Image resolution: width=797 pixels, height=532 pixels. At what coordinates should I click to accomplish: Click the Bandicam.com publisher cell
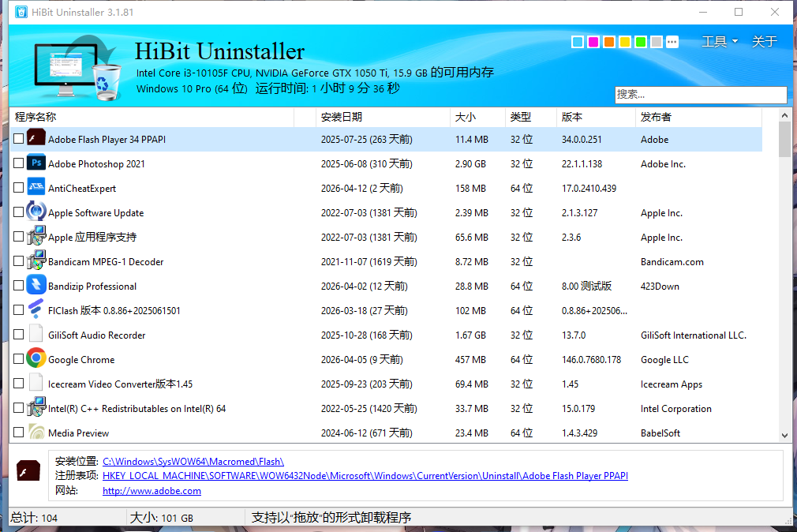[672, 262]
